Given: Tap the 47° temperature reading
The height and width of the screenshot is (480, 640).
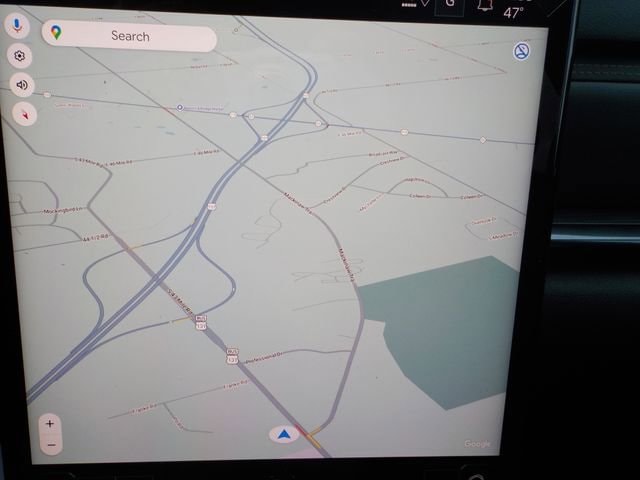Looking at the screenshot, I should click(513, 12).
